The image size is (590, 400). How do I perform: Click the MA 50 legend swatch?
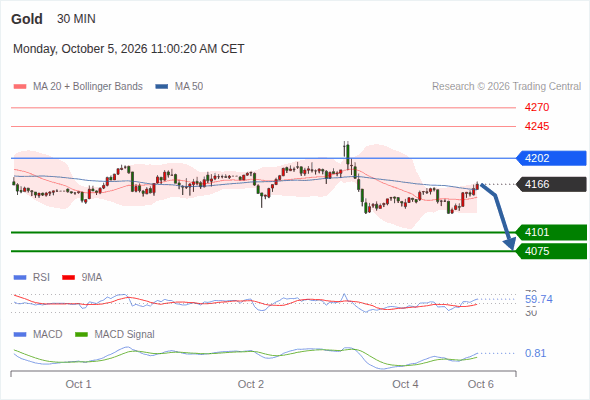pyautogui.click(x=162, y=87)
